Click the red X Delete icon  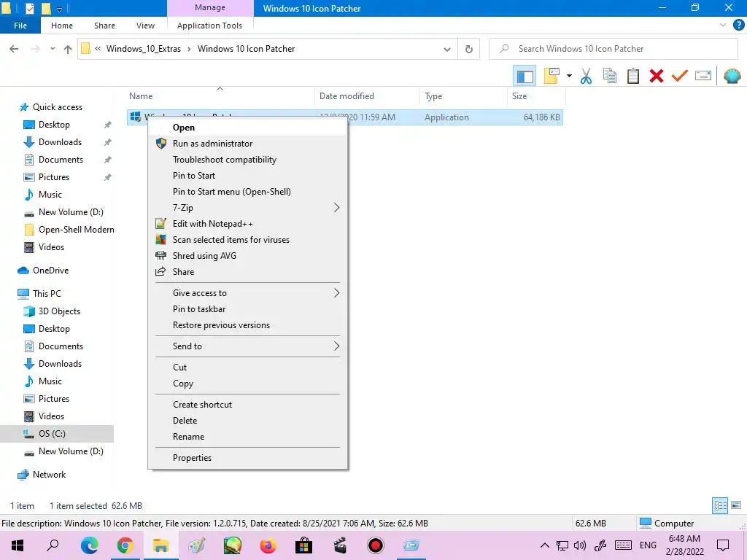[x=656, y=76]
